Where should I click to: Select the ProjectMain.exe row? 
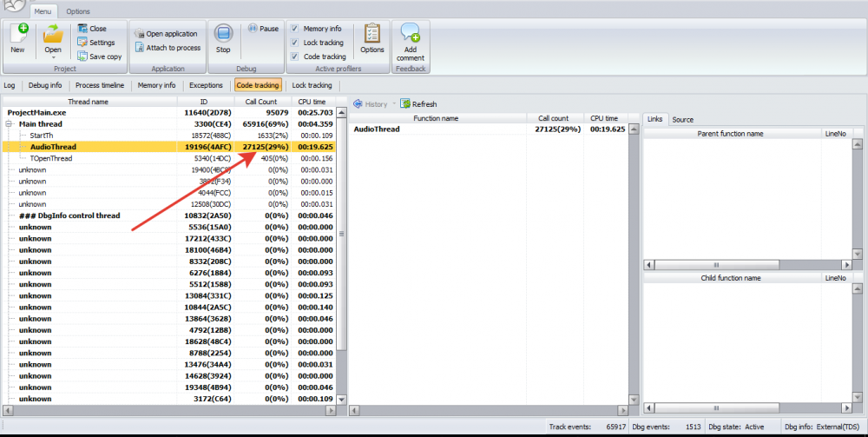point(170,112)
